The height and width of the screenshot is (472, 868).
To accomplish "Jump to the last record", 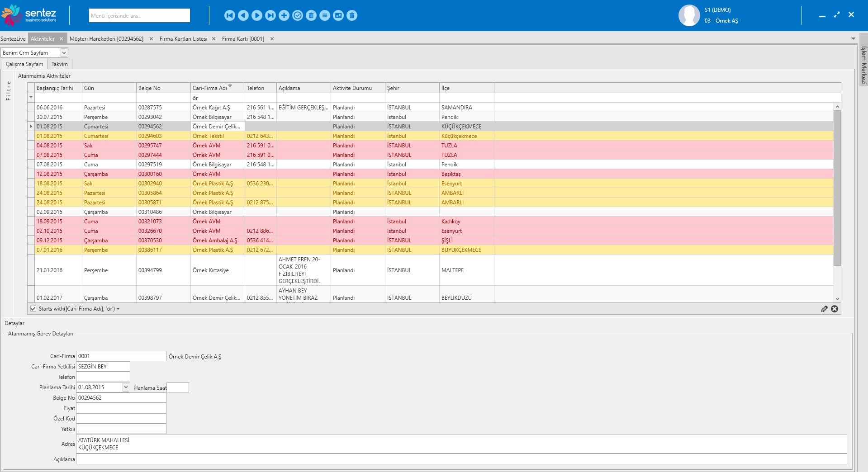I will (270, 16).
